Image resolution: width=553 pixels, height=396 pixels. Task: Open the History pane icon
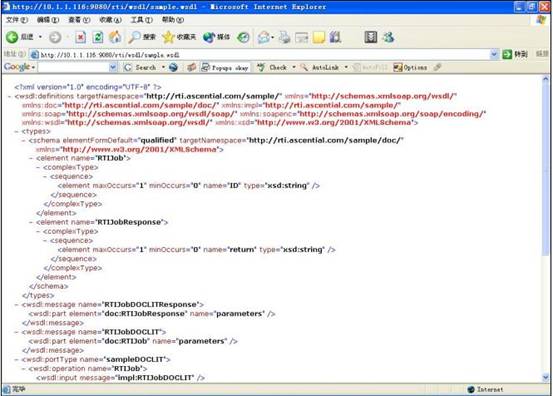[x=243, y=37]
